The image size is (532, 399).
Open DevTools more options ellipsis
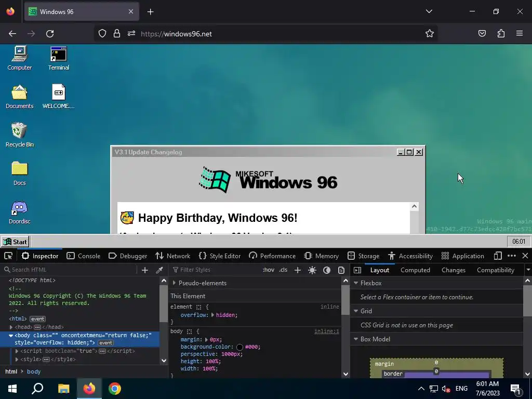pyautogui.click(x=512, y=256)
